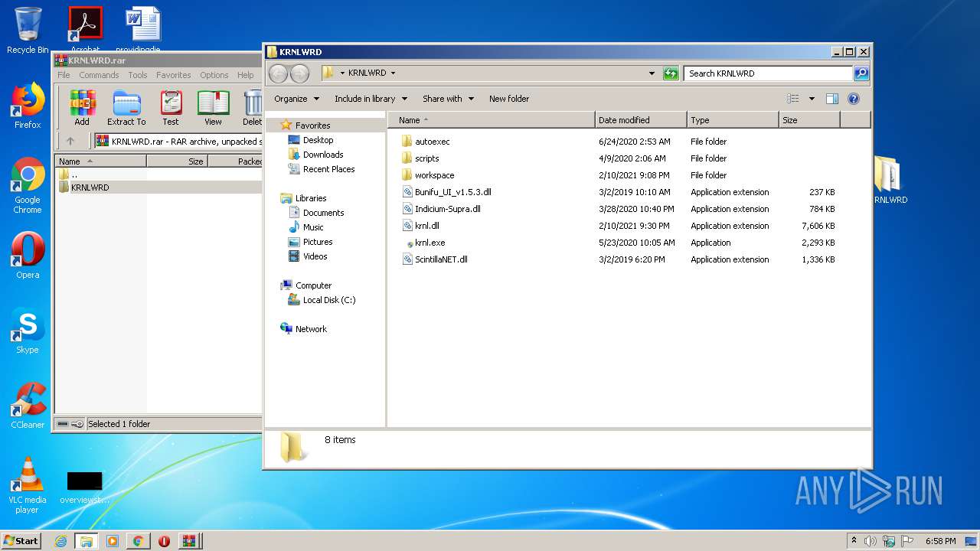The image size is (980, 551).
Task: Open the Recycle Bin desktop icon
Action: pos(28,31)
